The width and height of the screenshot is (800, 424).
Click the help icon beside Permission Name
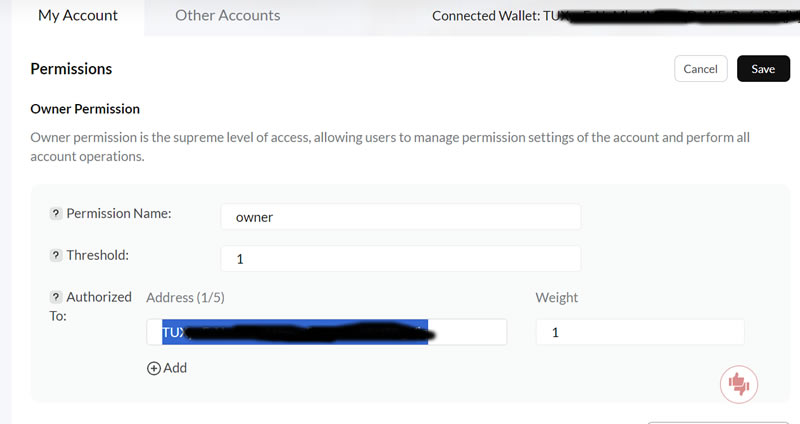[56, 213]
